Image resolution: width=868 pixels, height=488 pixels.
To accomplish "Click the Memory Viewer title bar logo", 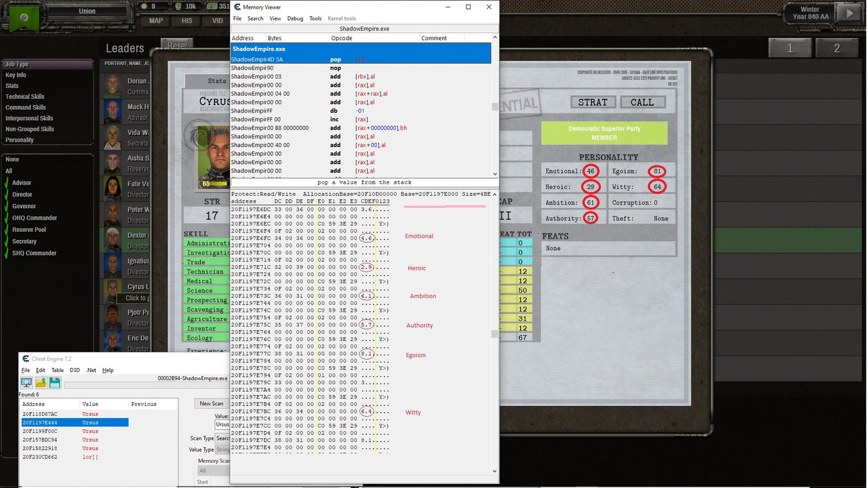I will click(237, 7).
